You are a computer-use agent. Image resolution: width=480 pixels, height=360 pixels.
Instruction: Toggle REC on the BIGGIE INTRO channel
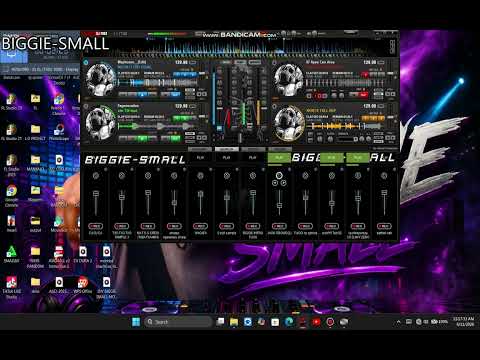[x=252, y=226]
